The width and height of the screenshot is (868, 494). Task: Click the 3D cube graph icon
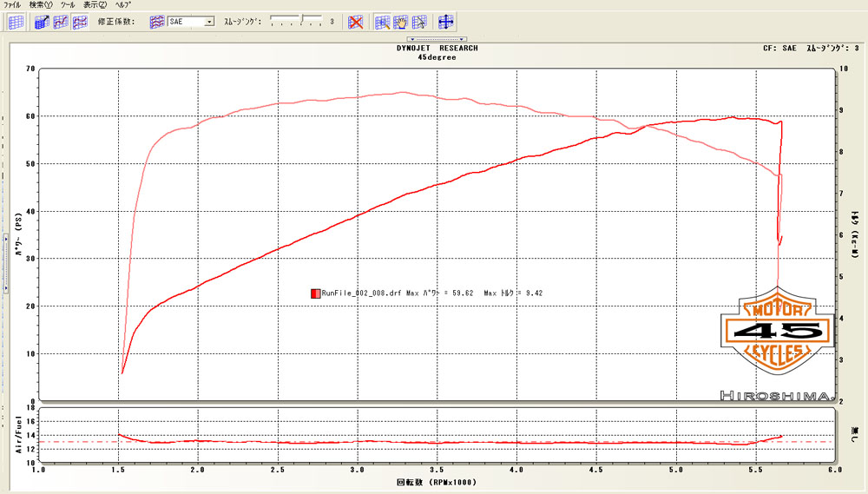(42, 22)
